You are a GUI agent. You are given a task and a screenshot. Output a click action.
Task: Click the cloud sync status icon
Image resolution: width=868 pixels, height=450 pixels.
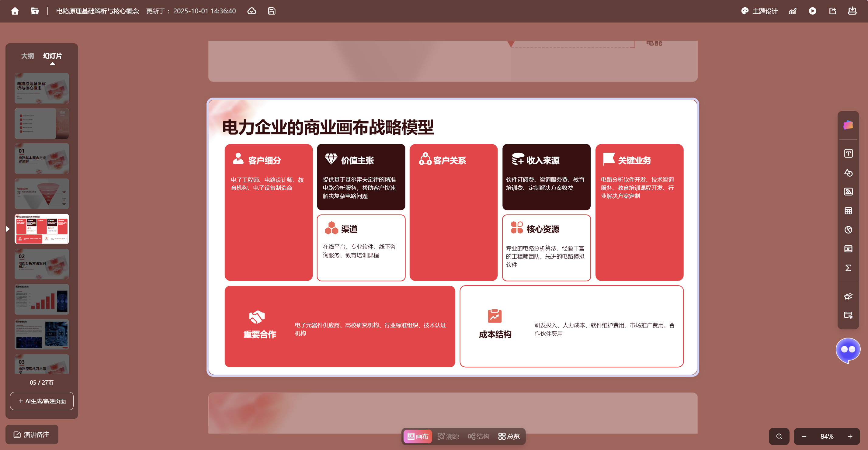click(x=252, y=11)
